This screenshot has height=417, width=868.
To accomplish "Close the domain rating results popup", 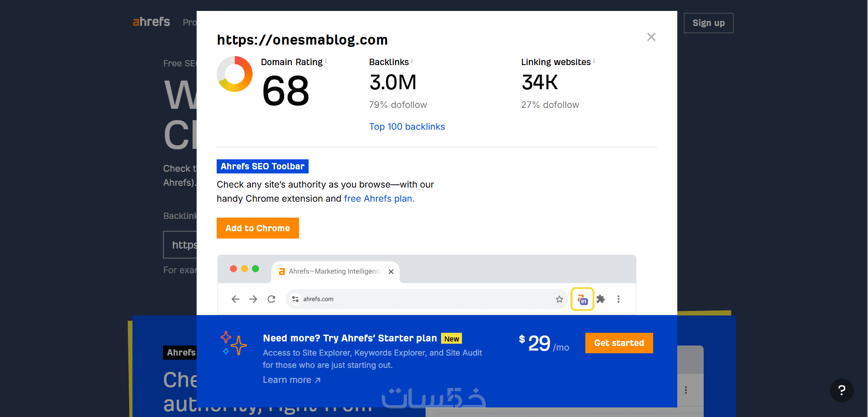I will pos(651,37).
